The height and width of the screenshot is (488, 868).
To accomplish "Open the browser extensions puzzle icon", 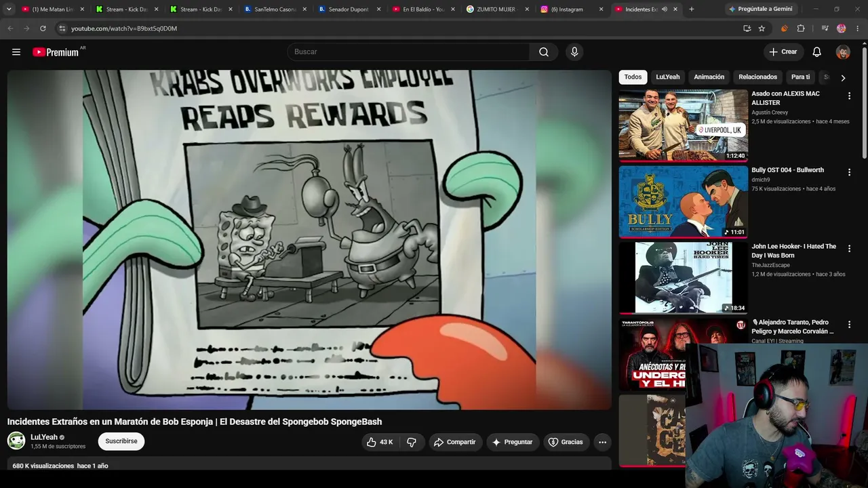I will [x=801, y=28].
